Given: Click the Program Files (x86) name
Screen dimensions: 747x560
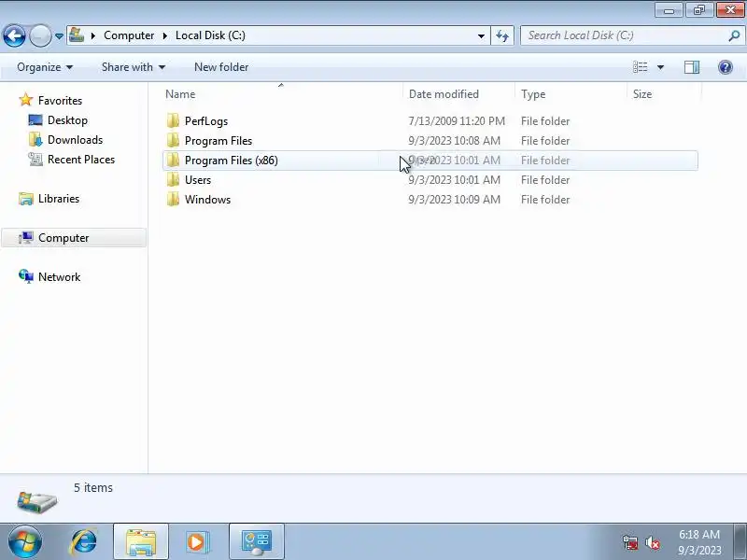Looking at the screenshot, I should point(231,161).
